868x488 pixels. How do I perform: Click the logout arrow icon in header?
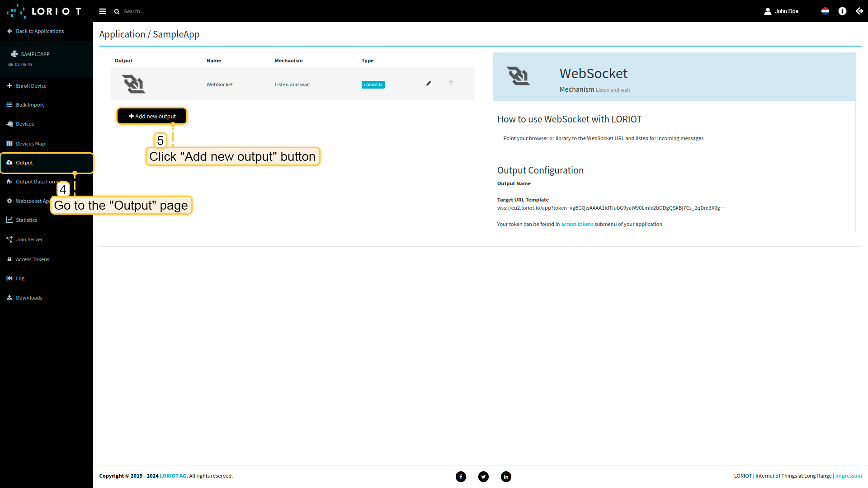point(859,11)
